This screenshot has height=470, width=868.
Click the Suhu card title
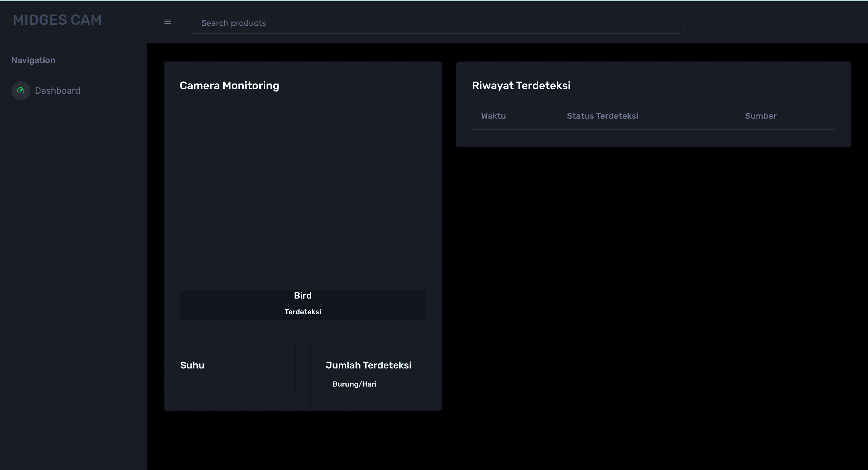(192, 365)
